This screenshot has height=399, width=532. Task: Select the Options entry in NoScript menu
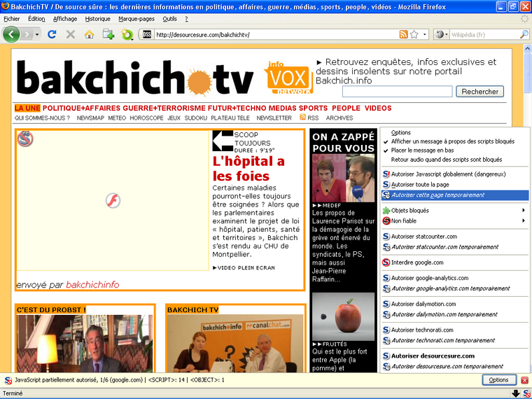click(x=454, y=133)
